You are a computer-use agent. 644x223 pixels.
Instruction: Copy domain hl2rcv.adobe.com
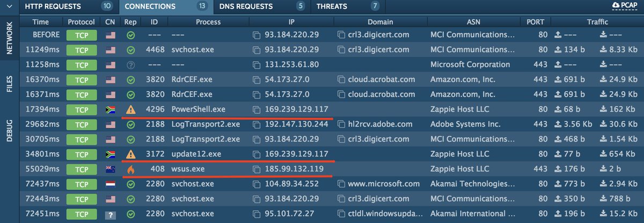(341, 124)
